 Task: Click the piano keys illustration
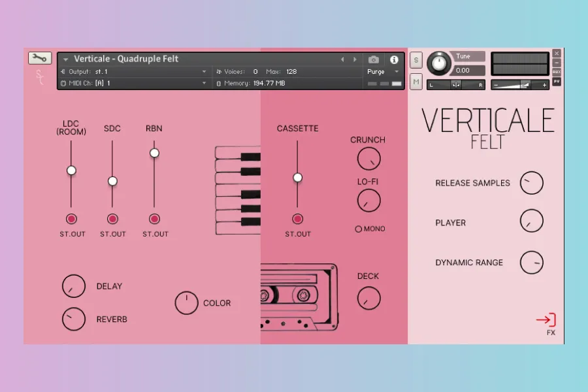pyautogui.click(x=238, y=190)
